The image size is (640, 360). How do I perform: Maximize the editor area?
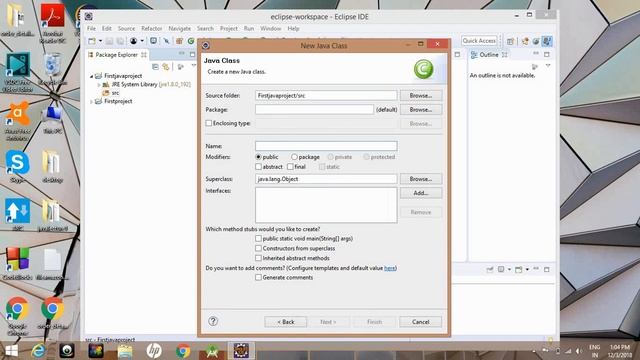pos(457,54)
